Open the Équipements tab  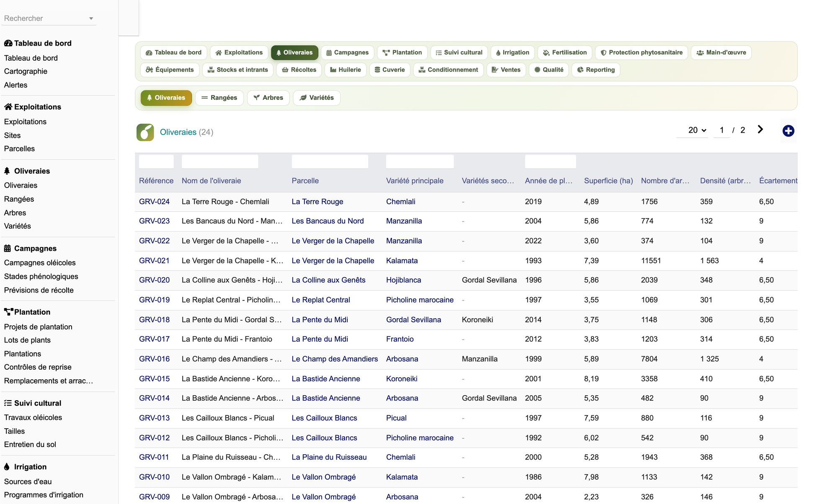[170, 69]
